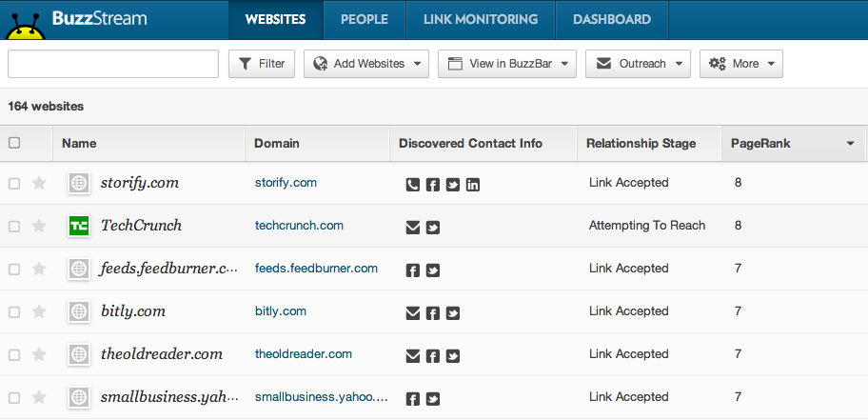Open the PageRank column sort arrow
Viewport: 868px width, 420px height.
(x=850, y=144)
